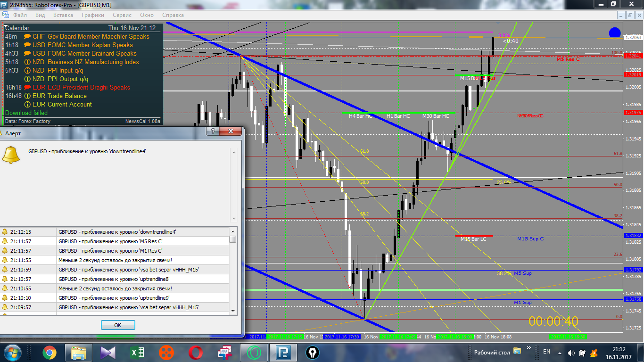Select the 21:11:57 'M5 Res C' alert row
The image size is (644, 362).
[115, 241]
